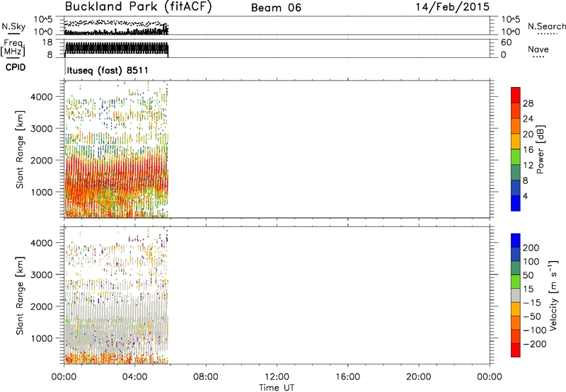Click the frequency trace in the Freq panel

116,48
